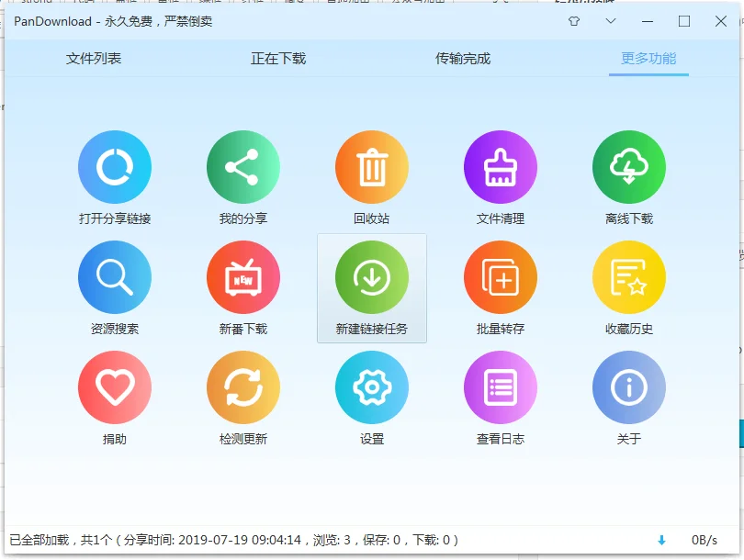744x560 pixels.
Task: Open 收藏历史 favorites history icon
Action: point(628,277)
